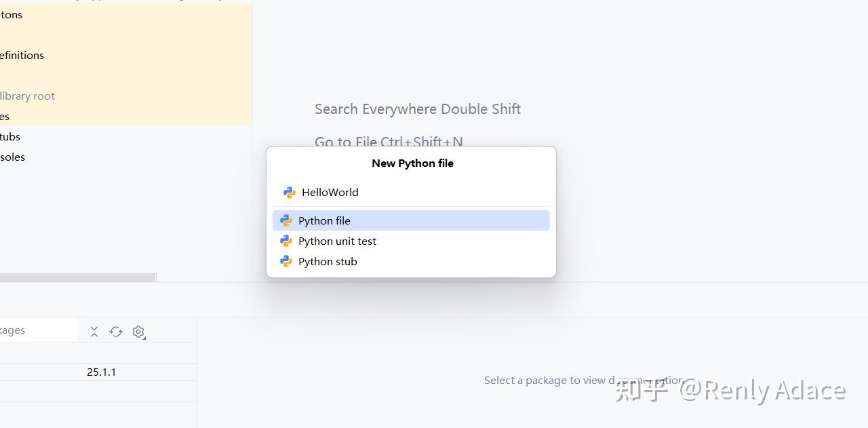This screenshot has width=868, height=428.
Task: Choose Python unit test from list
Action: tap(337, 241)
